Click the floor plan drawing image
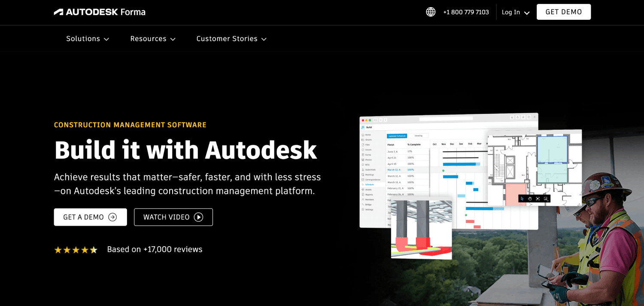 [x=535, y=168]
